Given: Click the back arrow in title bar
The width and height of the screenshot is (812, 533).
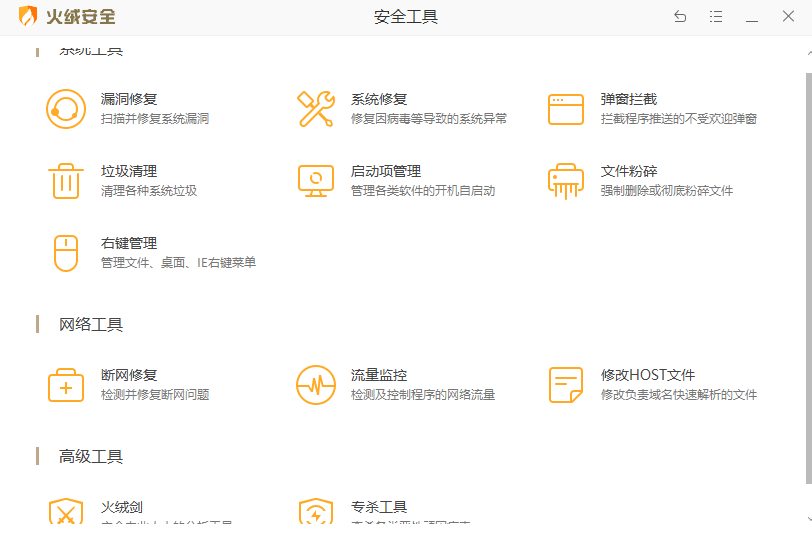Looking at the screenshot, I should coord(680,17).
